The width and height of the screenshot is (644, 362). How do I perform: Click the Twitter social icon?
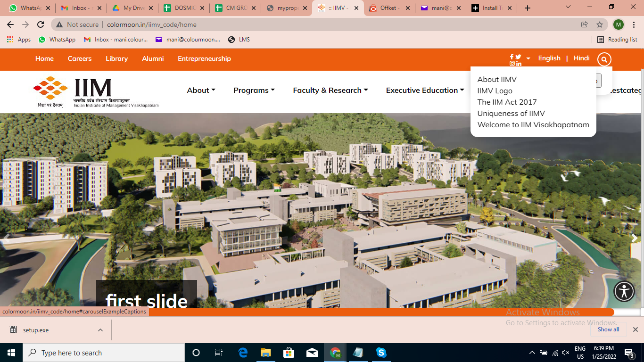(518, 57)
